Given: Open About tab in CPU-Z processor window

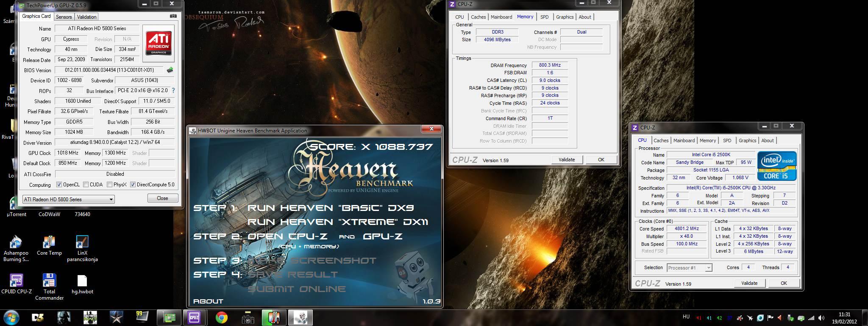Looking at the screenshot, I should [768, 141].
